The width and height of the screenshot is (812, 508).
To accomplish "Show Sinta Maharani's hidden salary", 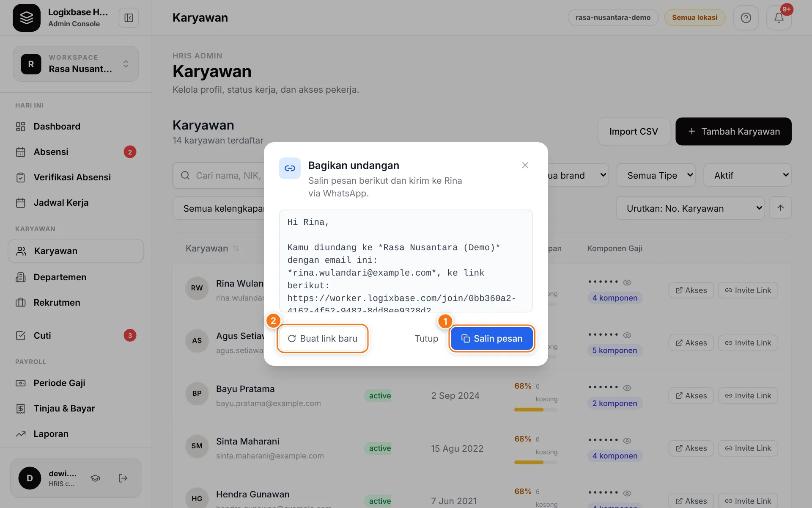I will click(x=627, y=440).
